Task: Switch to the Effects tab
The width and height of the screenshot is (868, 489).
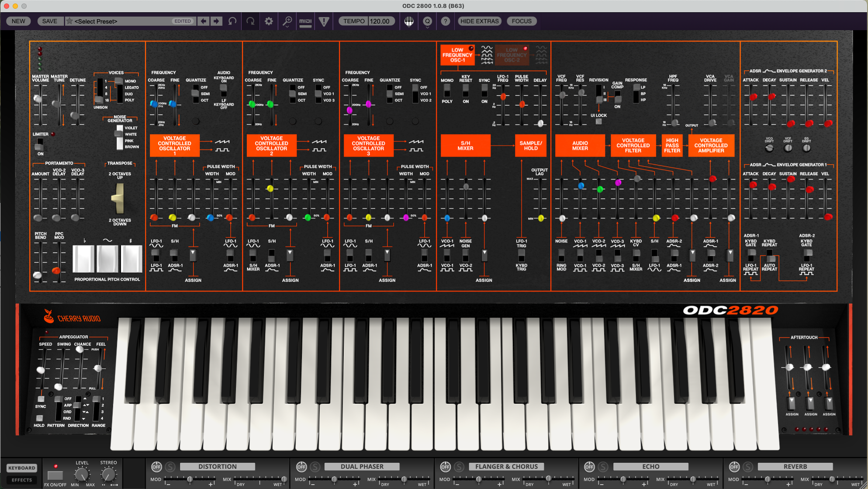Action: tap(21, 480)
